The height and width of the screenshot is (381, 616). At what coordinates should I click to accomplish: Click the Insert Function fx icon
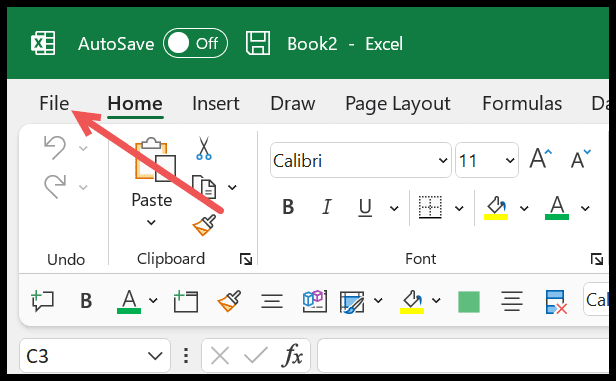(x=292, y=356)
